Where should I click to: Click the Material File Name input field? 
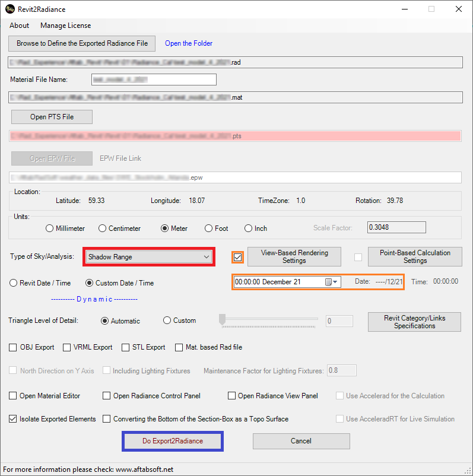point(154,80)
